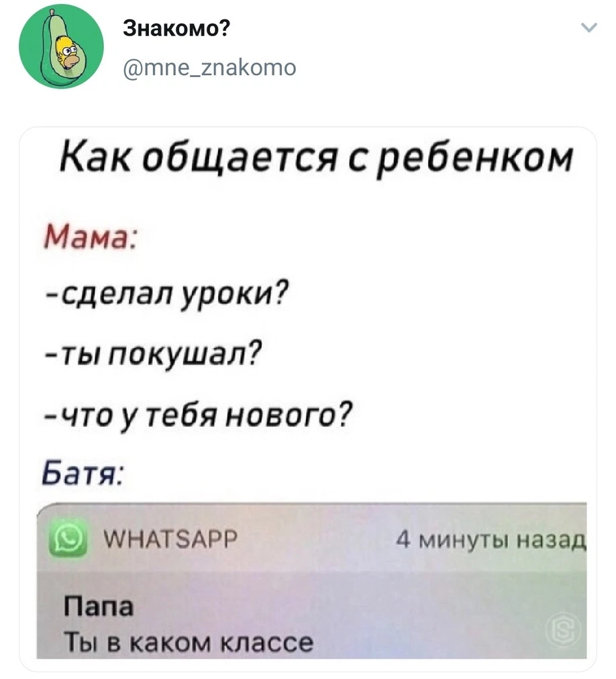
Task: Click the 'что у тебя нового?' line
Action: [x=199, y=415]
